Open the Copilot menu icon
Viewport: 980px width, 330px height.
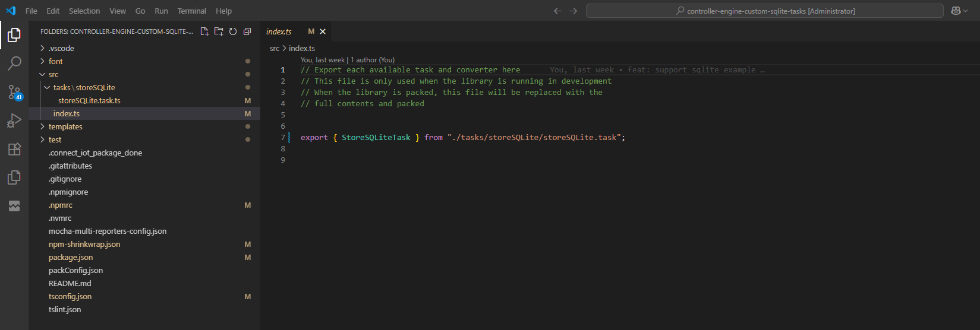click(956, 11)
